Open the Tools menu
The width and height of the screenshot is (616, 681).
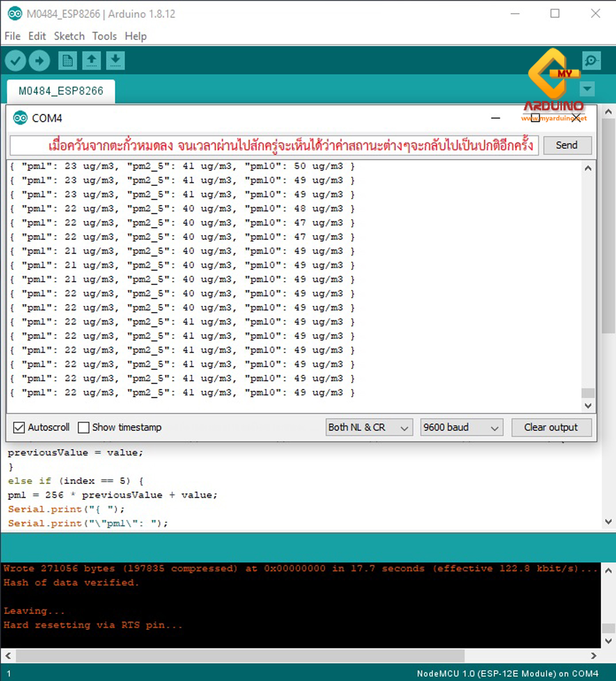pos(104,36)
